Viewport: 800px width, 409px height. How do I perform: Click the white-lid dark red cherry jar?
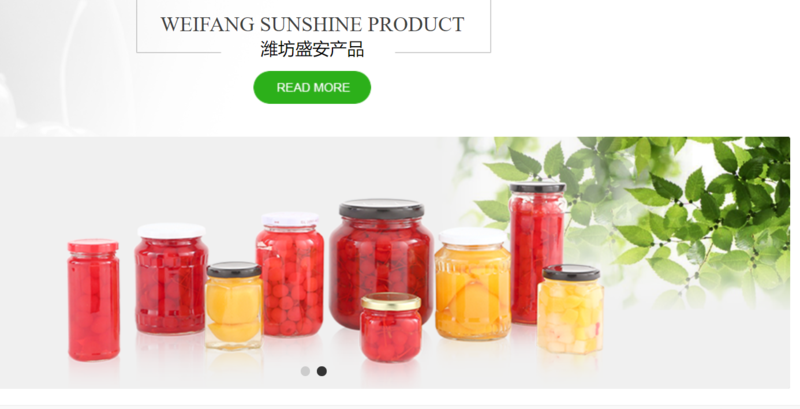[x=171, y=279]
